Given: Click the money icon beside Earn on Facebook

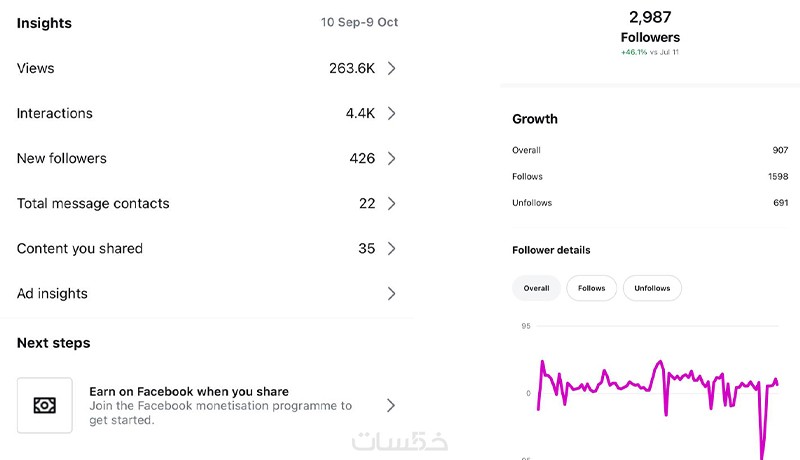Looking at the screenshot, I should point(44,405).
